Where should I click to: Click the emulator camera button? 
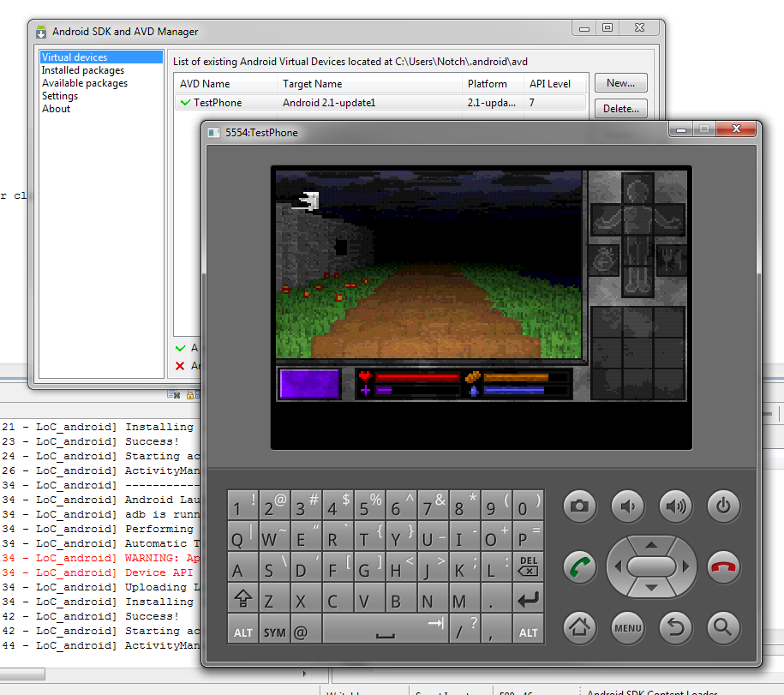coord(579,506)
